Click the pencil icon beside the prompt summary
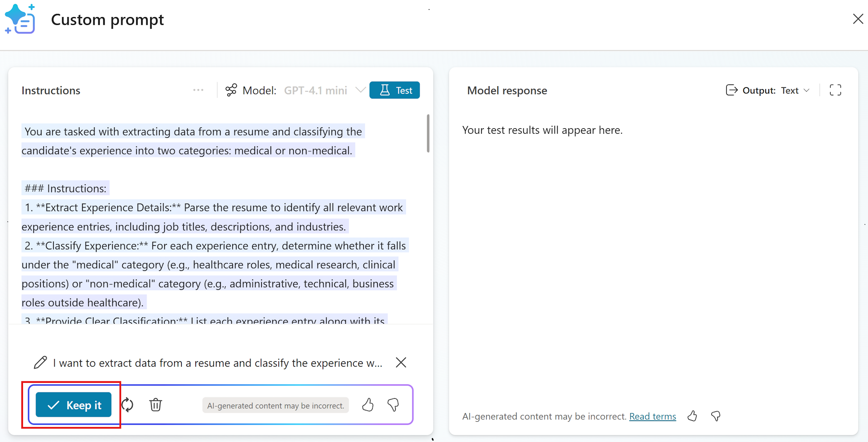Viewport: 868px width, 442px height. [x=41, y=363]
